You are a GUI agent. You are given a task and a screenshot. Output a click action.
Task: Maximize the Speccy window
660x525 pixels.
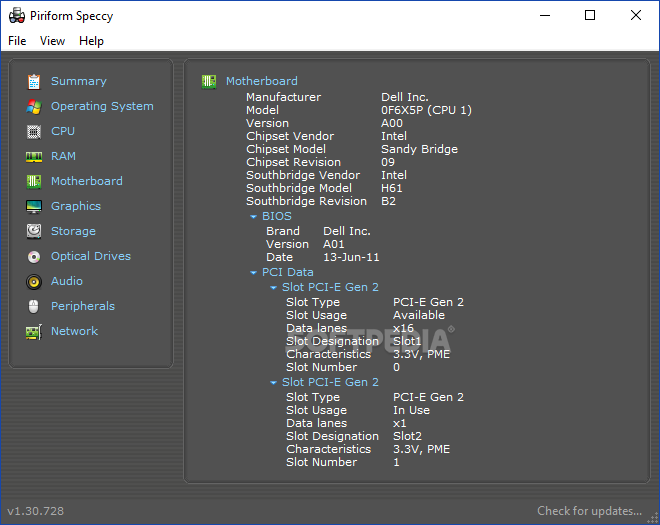tap(590, 16)
